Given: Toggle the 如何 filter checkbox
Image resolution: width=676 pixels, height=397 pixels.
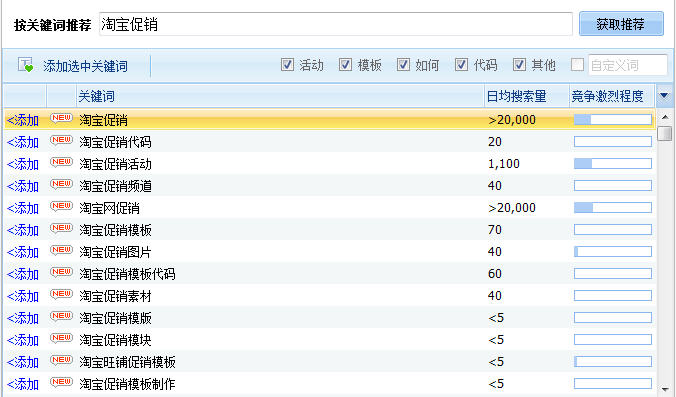Looking at the screenshot, I should pos(403,65).
